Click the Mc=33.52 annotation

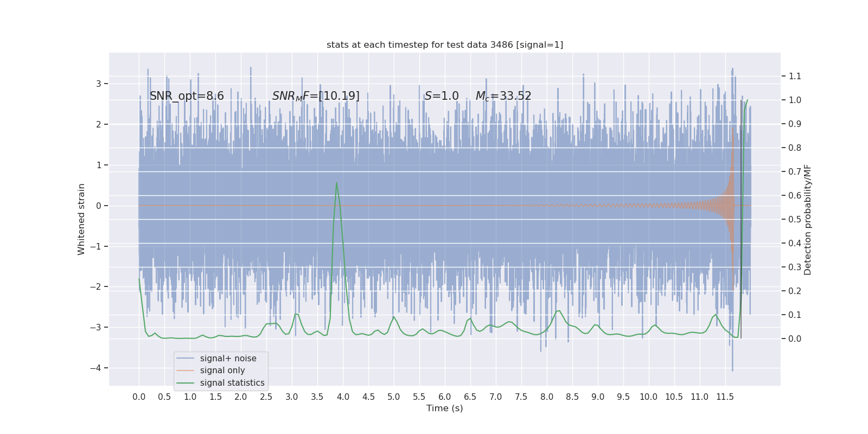coord(503,96)
